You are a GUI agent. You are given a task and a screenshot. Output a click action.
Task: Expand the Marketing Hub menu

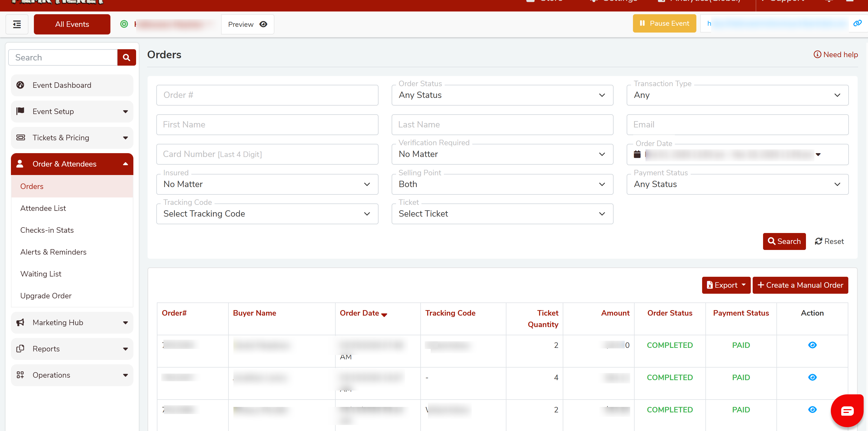(72, 322)
